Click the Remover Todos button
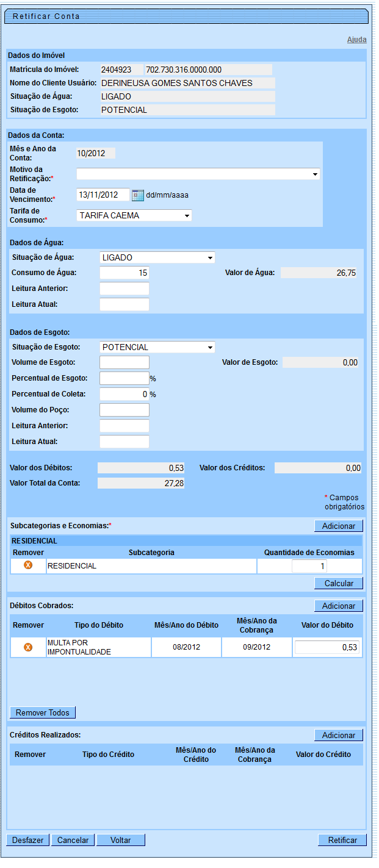The width and height of the screenshot is (379, 868). click(43, 712)
